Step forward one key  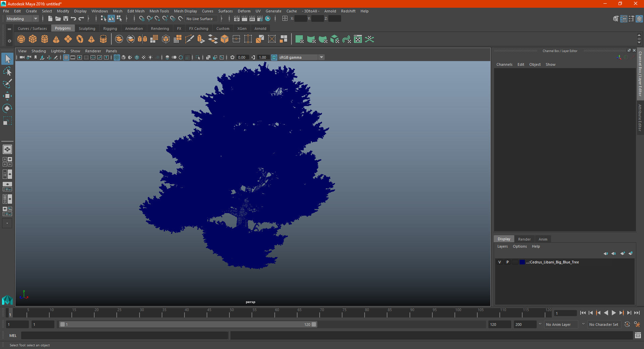pyautogui.click(x=622, y=313)
